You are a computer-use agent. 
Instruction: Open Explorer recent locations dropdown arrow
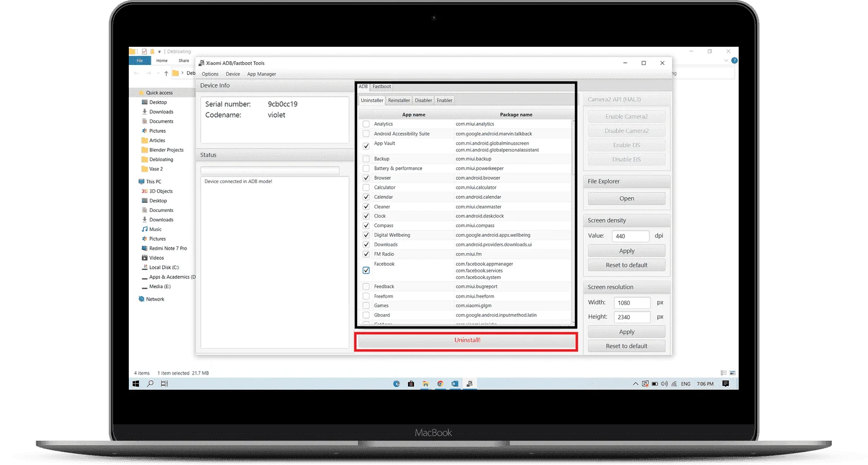158,73
